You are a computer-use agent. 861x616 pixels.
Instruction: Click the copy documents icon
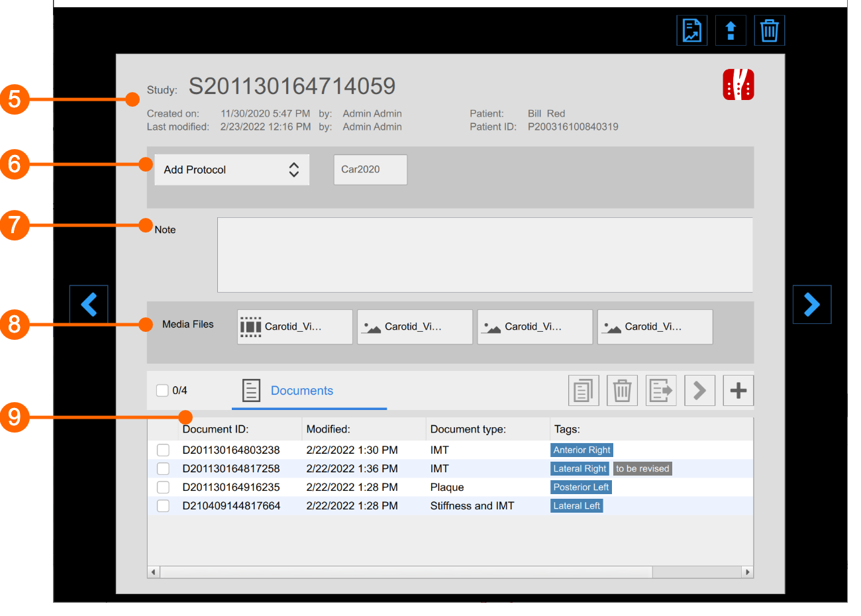[583, 390]
